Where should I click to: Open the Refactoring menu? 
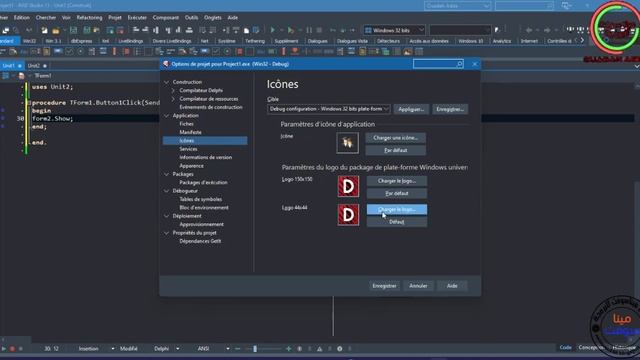click(x=89, y=18)
